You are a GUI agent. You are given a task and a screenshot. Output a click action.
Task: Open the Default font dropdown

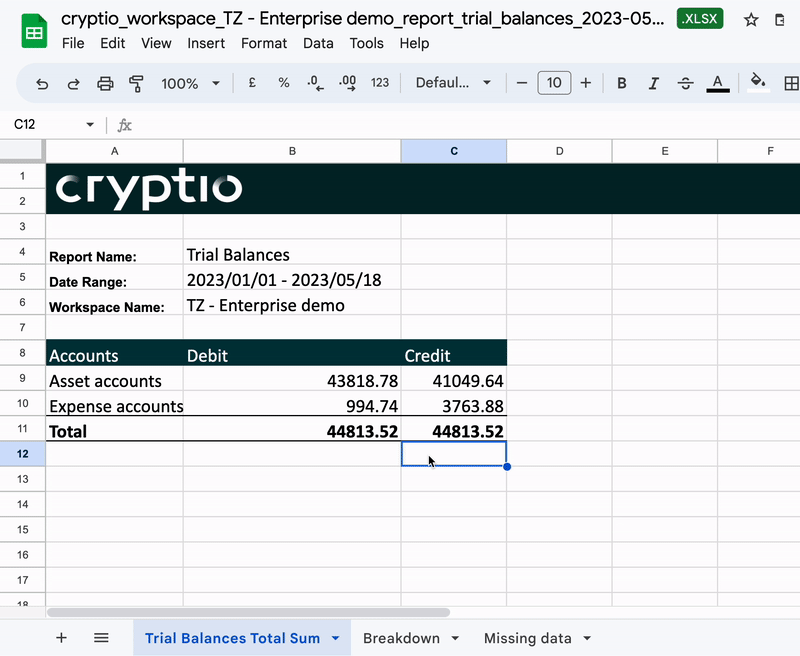click(453, 83)
